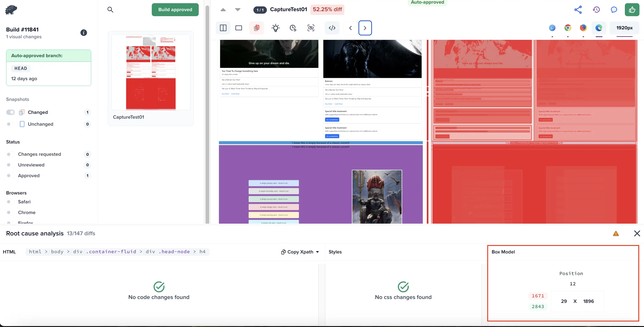Click the highlight differences icon

point(257,28)
